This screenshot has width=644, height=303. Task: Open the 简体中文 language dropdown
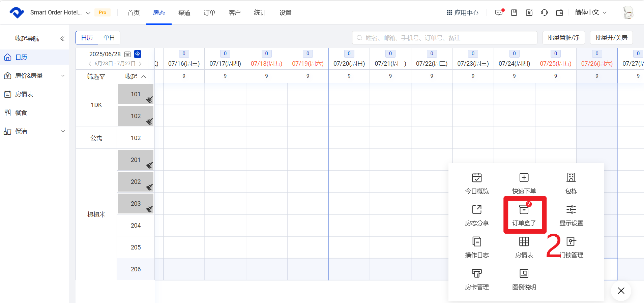[x=591, y=12]
